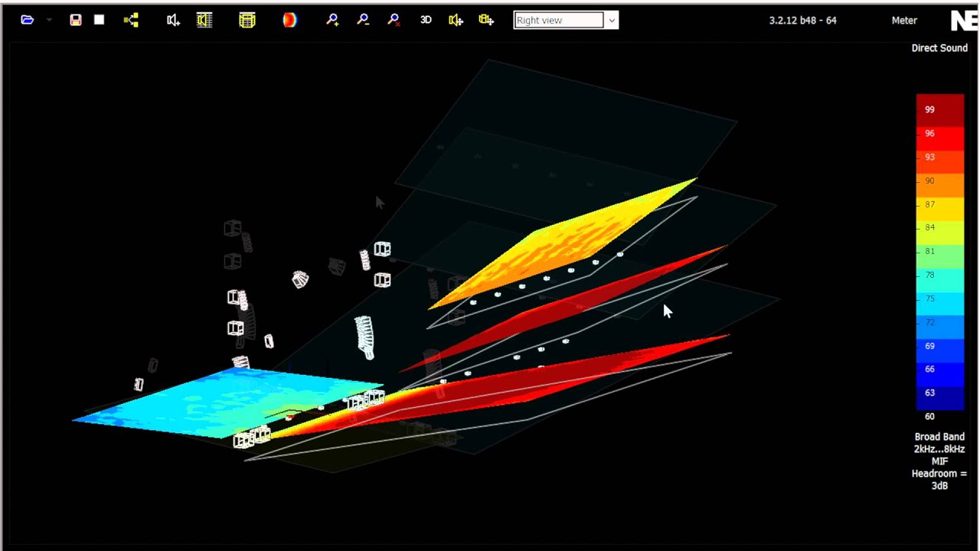Select the hanging white line array loudspeaker
This screenshot has width=980, height=551.
click(364, 337)
